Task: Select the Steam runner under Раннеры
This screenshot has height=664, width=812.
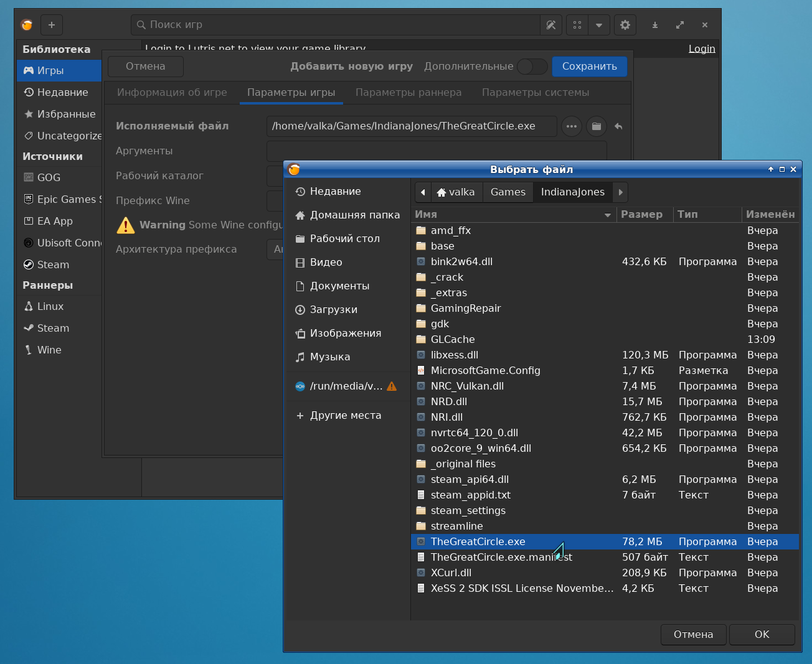Action: click(59, 328)
